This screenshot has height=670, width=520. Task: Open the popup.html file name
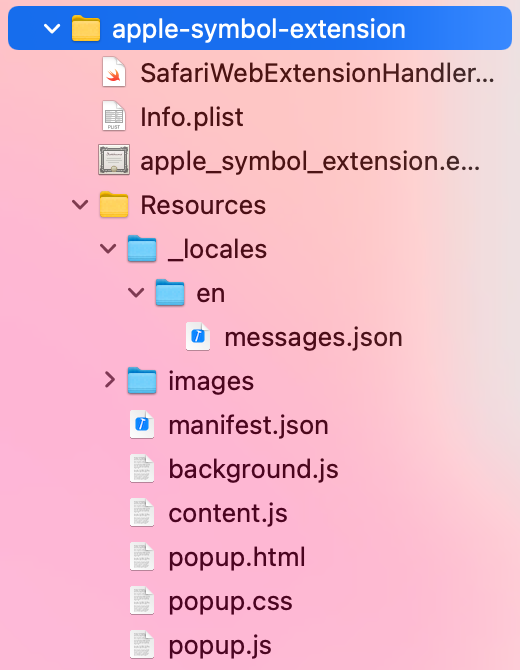(237, 558)
